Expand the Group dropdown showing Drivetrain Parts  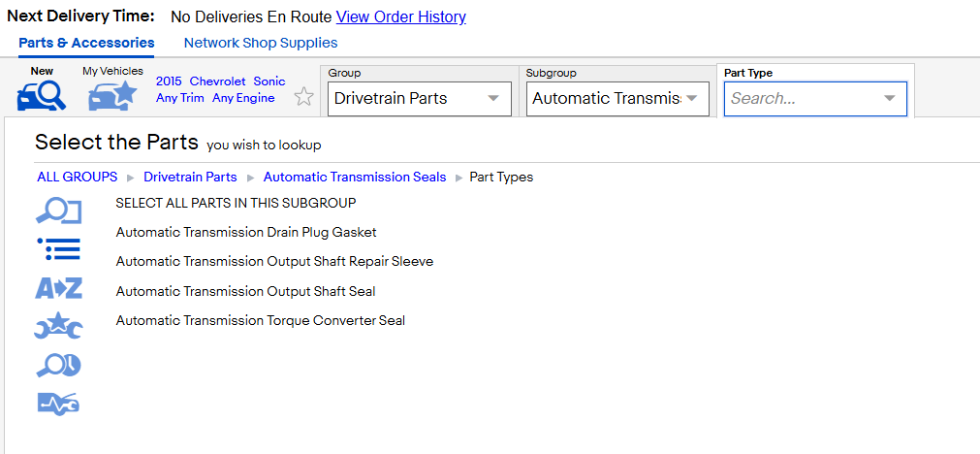420,99
